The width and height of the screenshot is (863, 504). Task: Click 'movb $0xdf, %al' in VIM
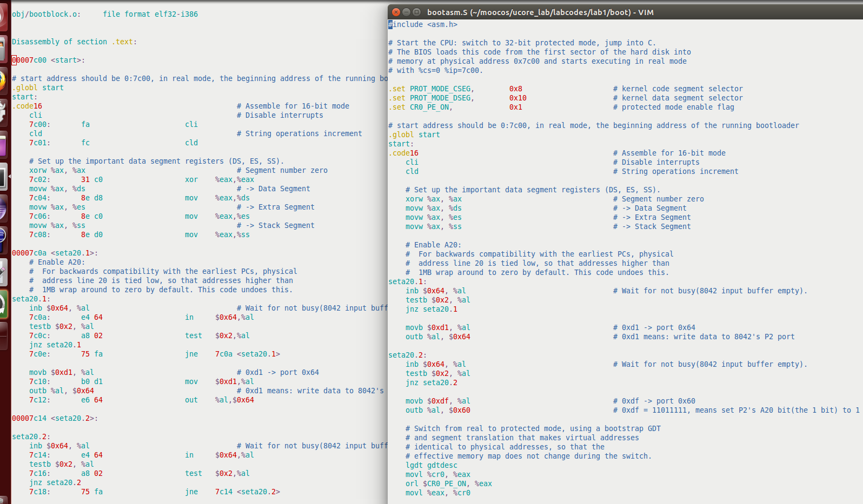click(437, 401)
